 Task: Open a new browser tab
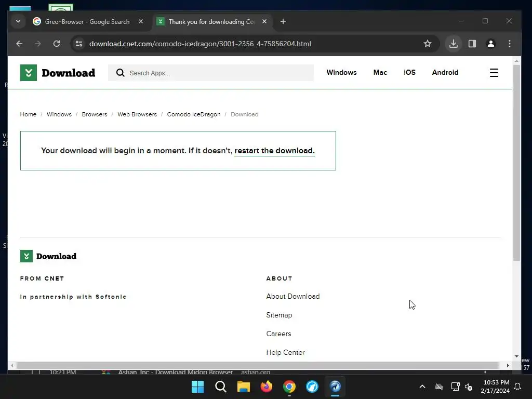283,21
